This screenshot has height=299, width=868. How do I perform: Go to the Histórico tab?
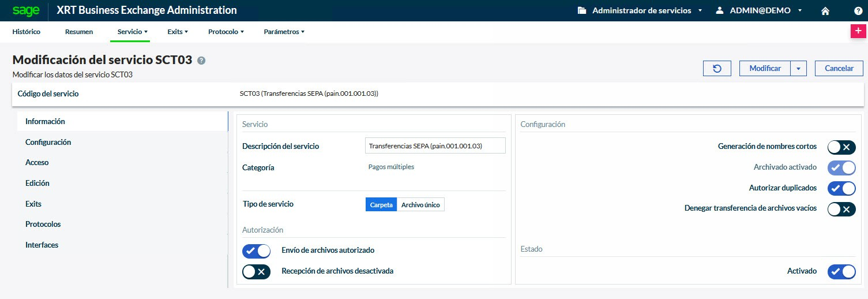tap(27, 32)
